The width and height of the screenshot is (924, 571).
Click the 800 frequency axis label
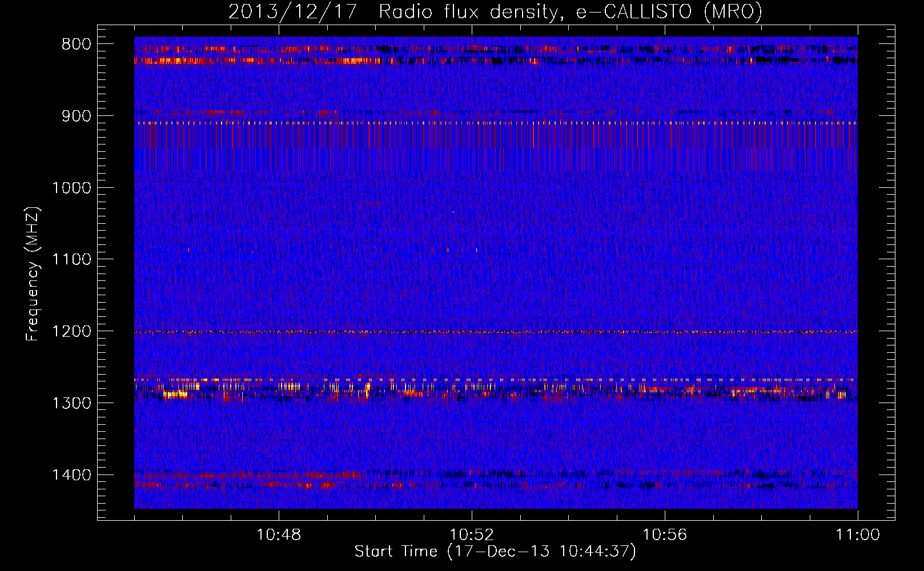coord(76,45)
